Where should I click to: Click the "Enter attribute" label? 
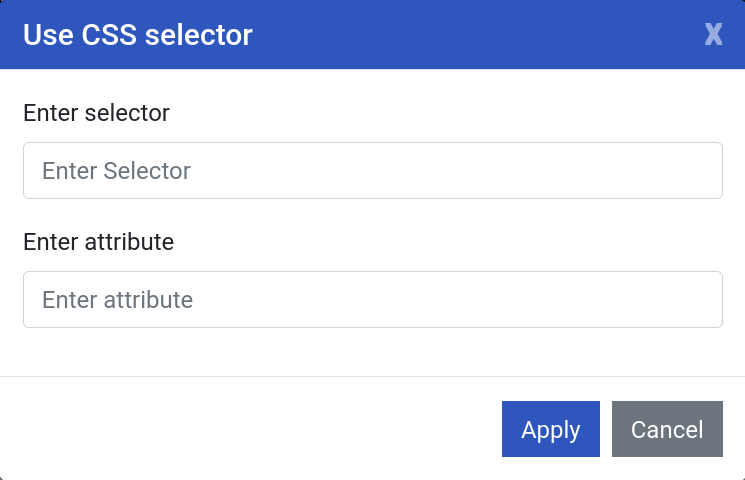98,242
